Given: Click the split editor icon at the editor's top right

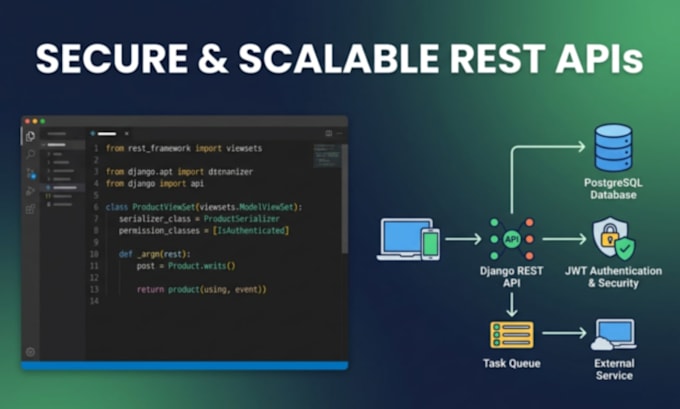Looking at the screenshot, I should [329, 134].
